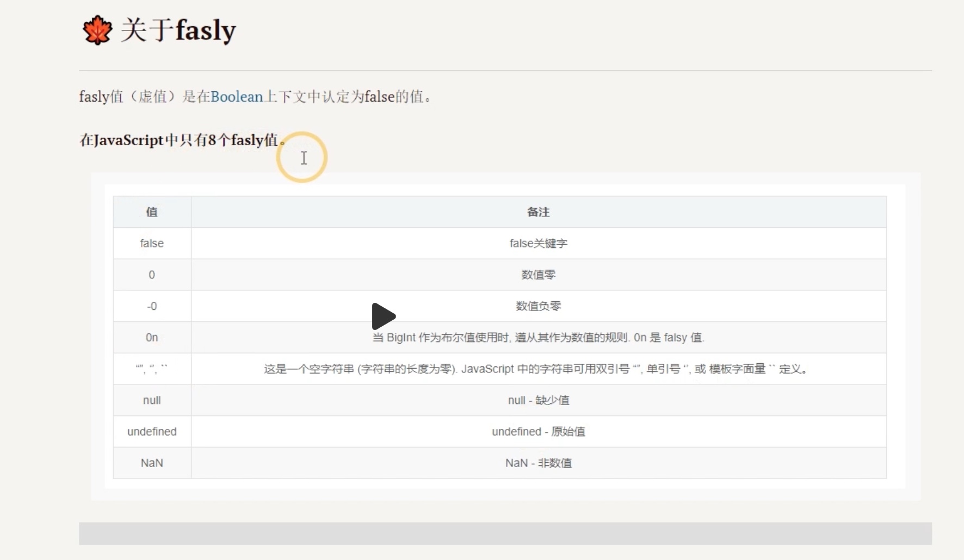Click the maple leaf icon beside the title
Viewport: 964px width, 560px height.
[97, 30]
